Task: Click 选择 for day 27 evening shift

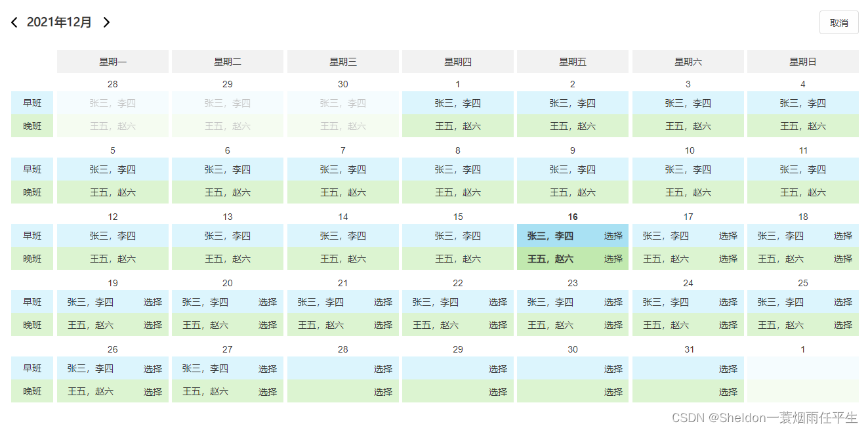Action: pyautogui.click(x=268, y=392)
